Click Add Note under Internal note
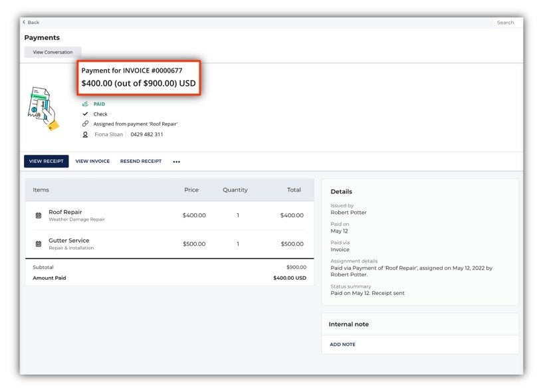541x392 pixels. [x=342, y=344]
